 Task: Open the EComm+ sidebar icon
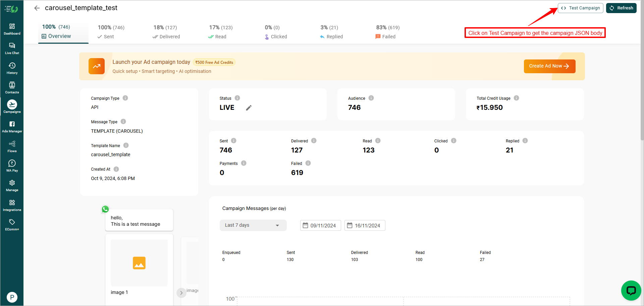coord(12,225)
